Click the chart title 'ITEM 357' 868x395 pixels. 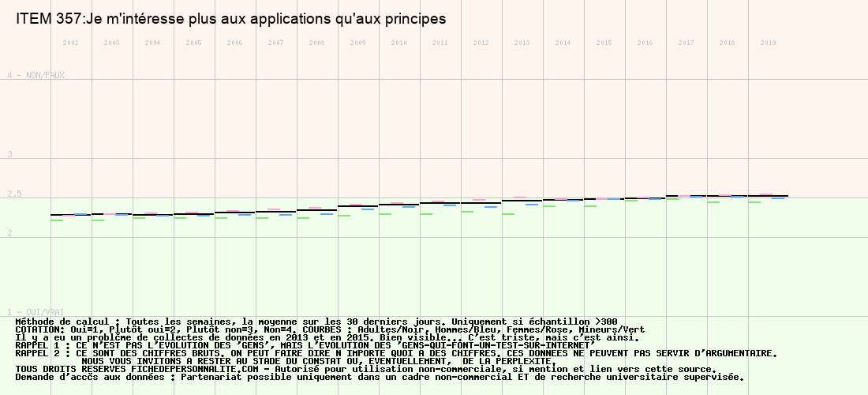coord(230,19)
